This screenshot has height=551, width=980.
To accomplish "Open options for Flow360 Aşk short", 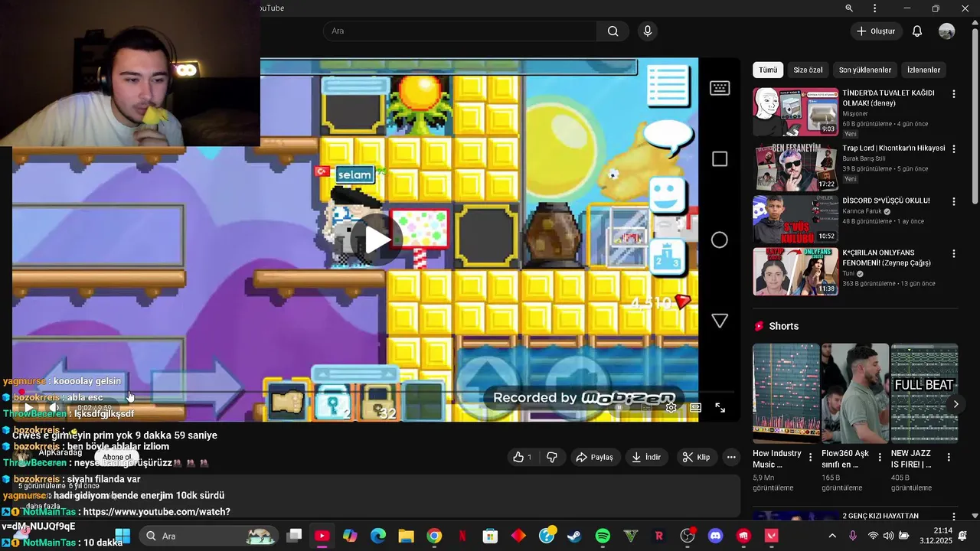I will 880,457.
